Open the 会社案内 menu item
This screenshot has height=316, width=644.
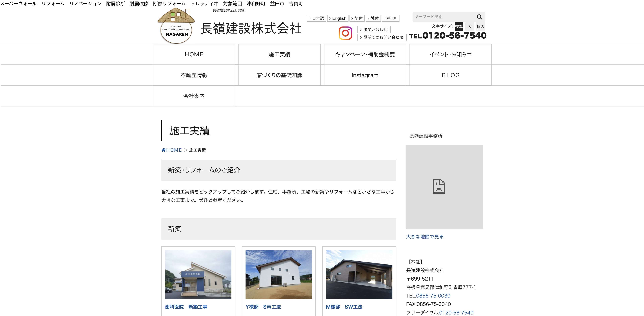click(x=194, y=96)
